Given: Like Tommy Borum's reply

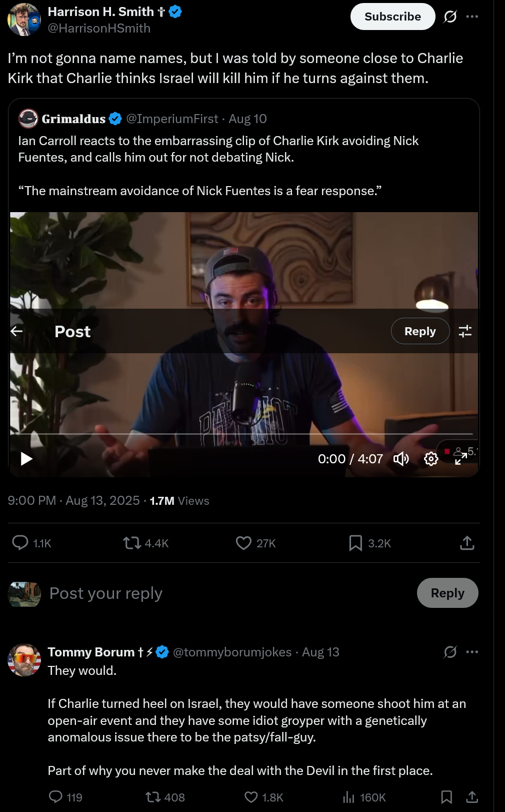Looking at the screenshot, I should click(x=251, y=797).
